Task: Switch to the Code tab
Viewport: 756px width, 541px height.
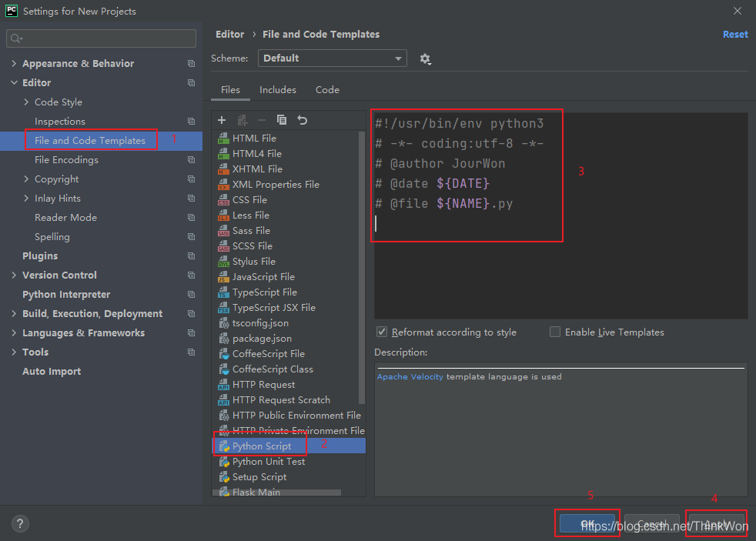Action: [327, 90]
